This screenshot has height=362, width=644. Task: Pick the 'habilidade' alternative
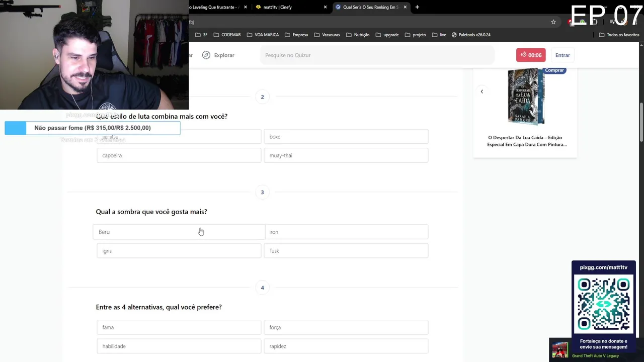tap(179, 346)
